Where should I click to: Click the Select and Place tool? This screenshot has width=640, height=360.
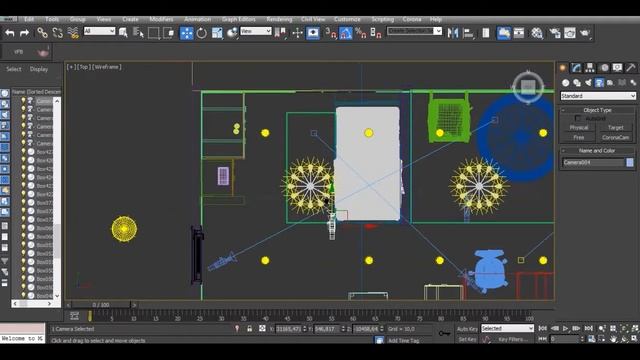click(x=232, y=33)
